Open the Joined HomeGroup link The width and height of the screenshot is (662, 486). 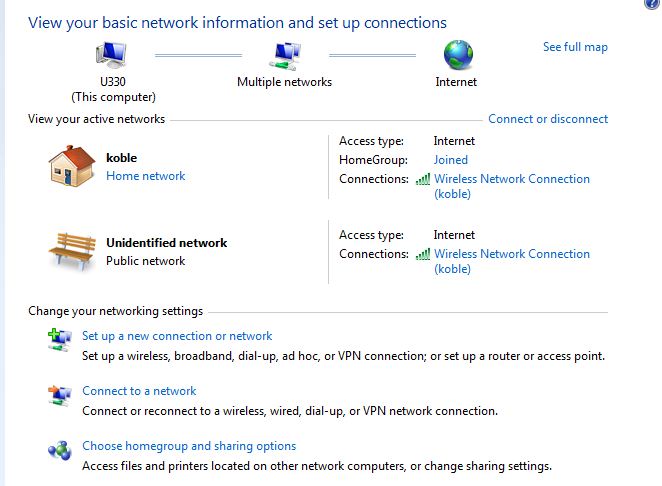click(x=450, y=160)
